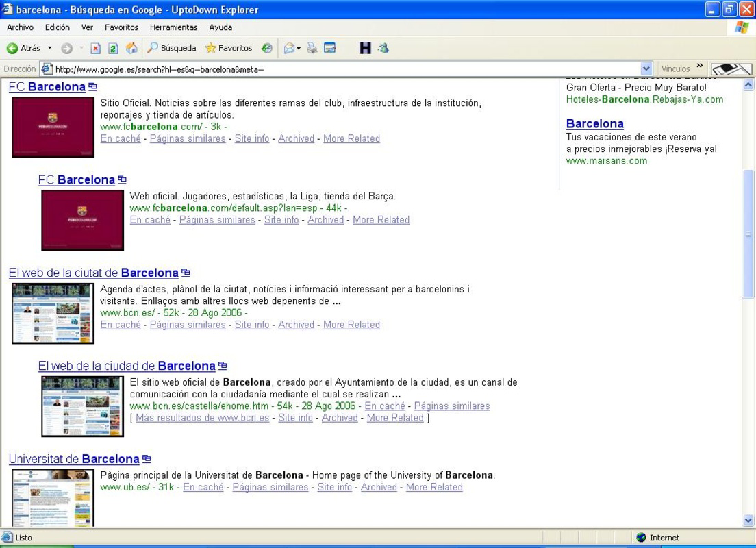756x548 pixels.
Task: Click the www.bcn.es/ site thumbnail
Action: click(53, 314)
